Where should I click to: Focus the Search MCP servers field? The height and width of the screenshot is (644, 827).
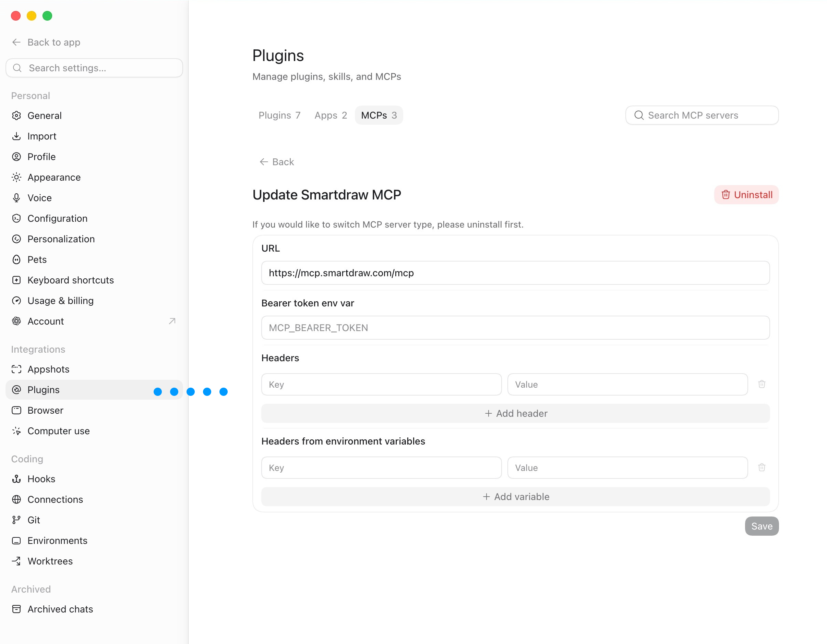(702, 115)
